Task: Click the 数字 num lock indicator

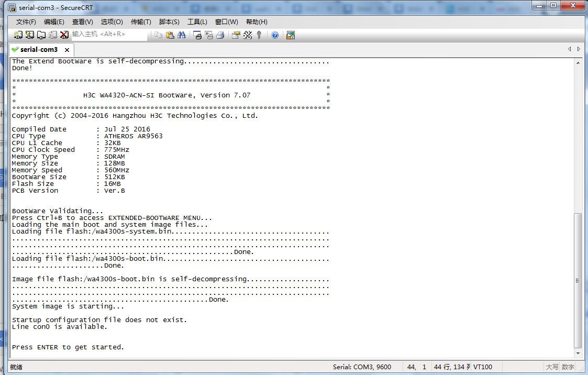Action: pyautogui.click(x=568, y=367)
